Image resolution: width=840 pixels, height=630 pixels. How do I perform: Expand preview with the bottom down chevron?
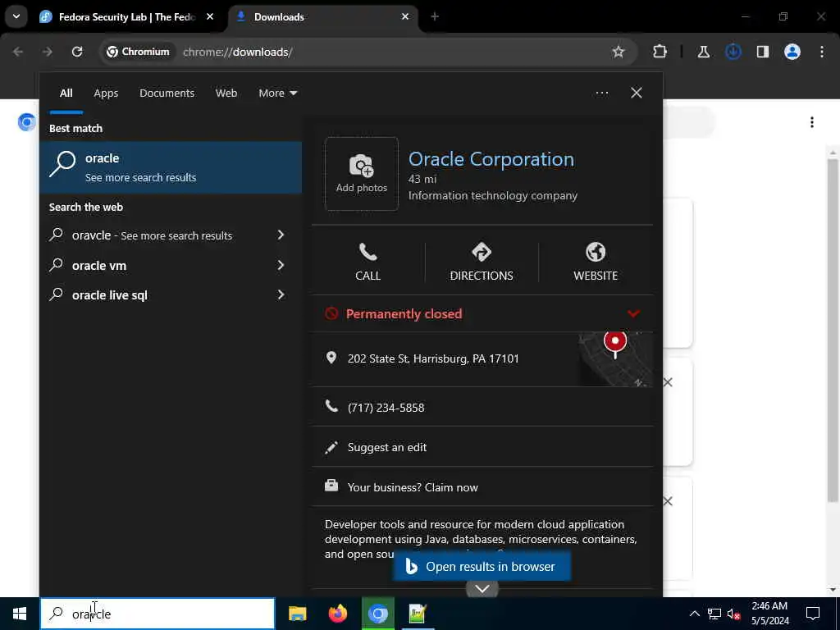click(x=482, y=589)
